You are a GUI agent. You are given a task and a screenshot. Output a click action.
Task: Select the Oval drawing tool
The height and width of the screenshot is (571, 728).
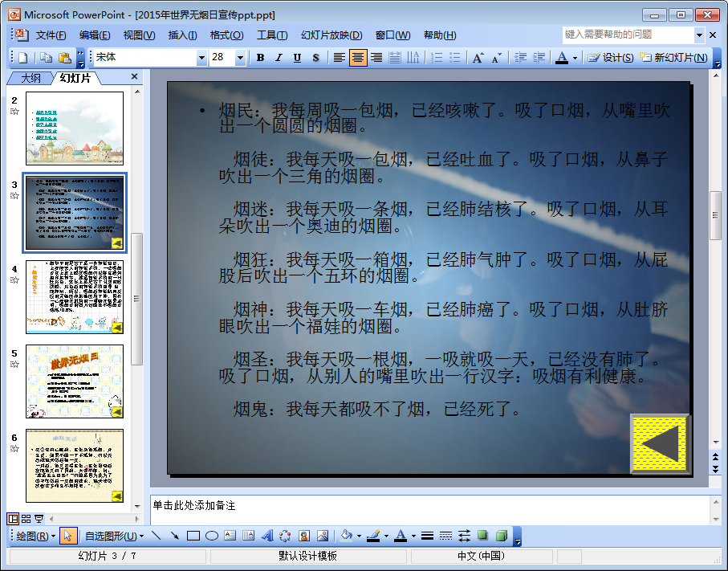pos(212,536)
